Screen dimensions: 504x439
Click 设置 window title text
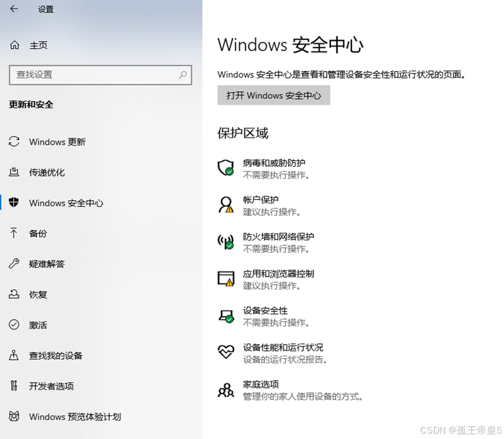[x=45, y=9]
